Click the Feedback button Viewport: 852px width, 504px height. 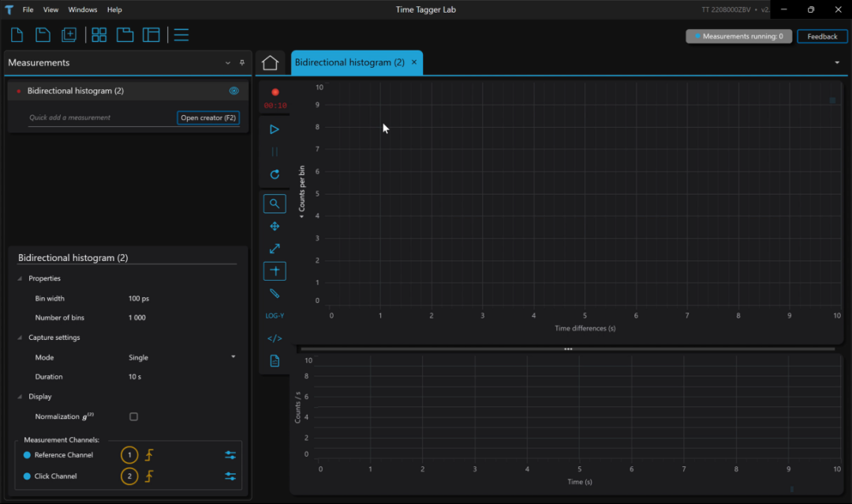pyautogui.click(x=822, y=36)
